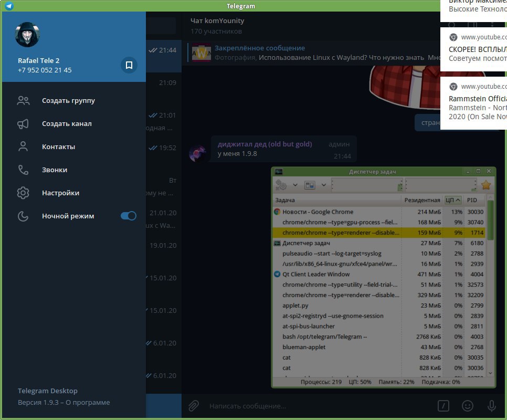Viewport: 507px width, 420px height.
Task: Sort by Задача column header
Action: [x=337, y=200]
